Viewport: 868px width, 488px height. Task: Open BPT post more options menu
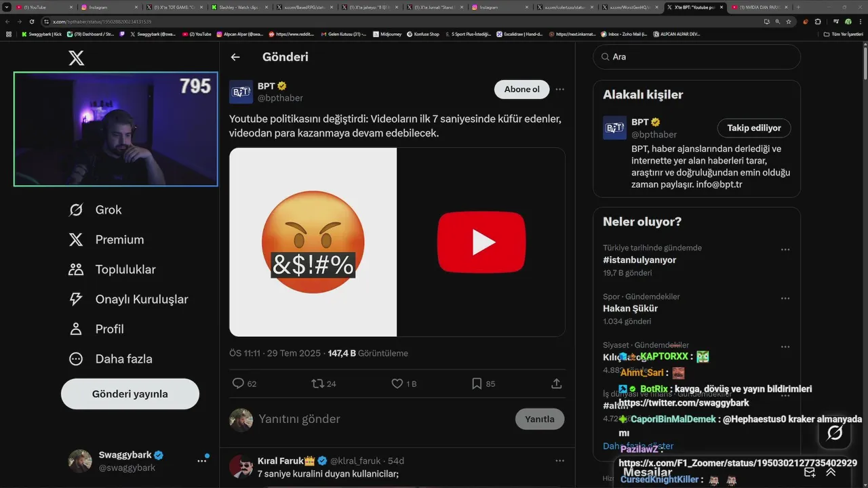[559, 89]
